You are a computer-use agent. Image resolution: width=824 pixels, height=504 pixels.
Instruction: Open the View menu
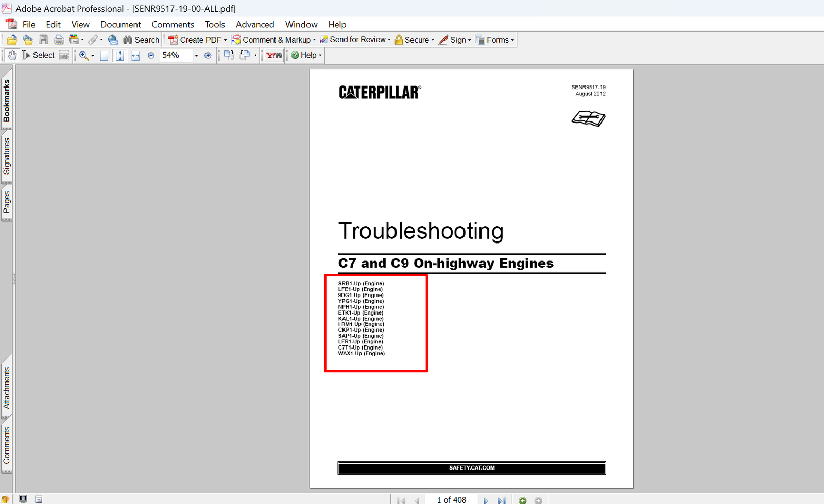[80, 24]
